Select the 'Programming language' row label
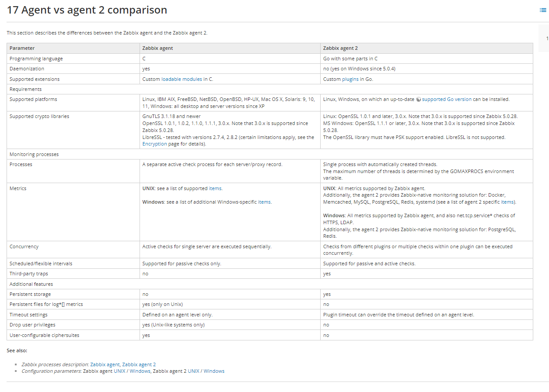Image resolution: width=549 pixels, height=392 pixels. (x=36, y=59)
